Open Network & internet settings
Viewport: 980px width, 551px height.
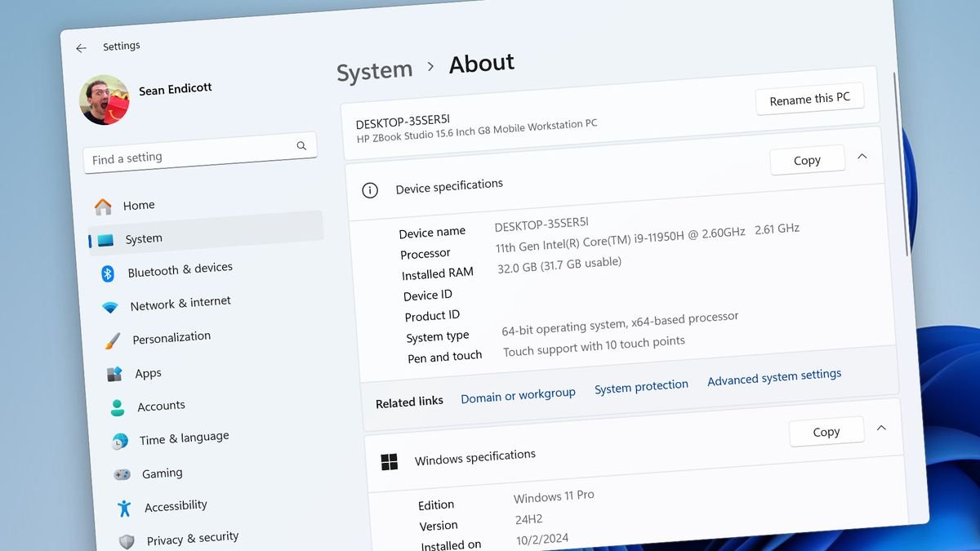180,304
